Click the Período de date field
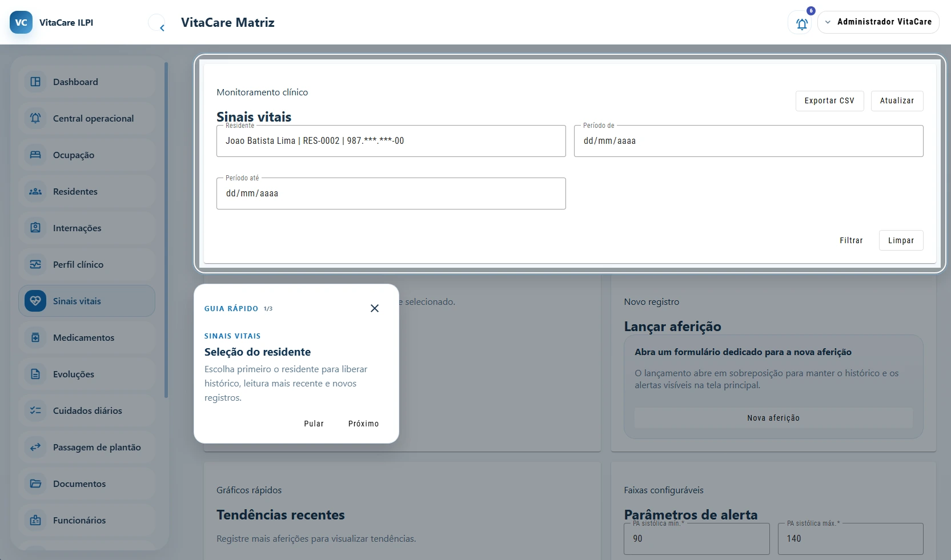 (749, 141)
